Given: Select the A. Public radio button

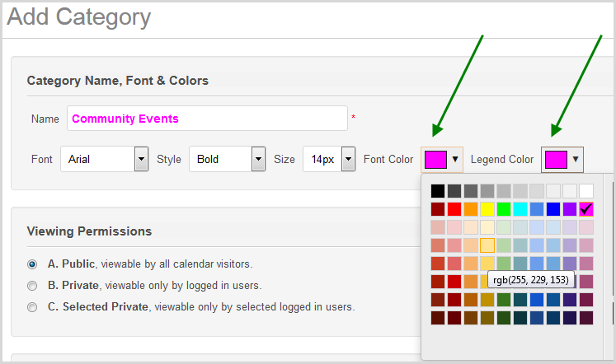Looking at the screenshot, I should 32,264.
